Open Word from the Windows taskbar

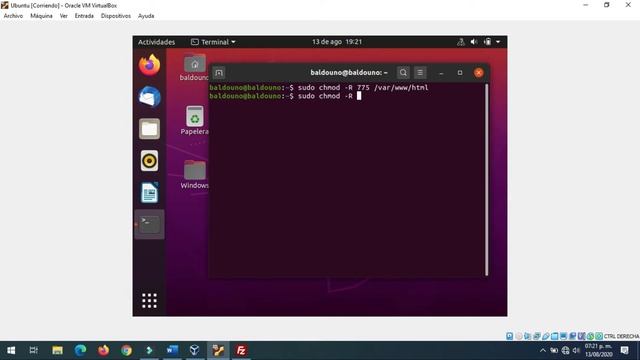coord(172,350)
